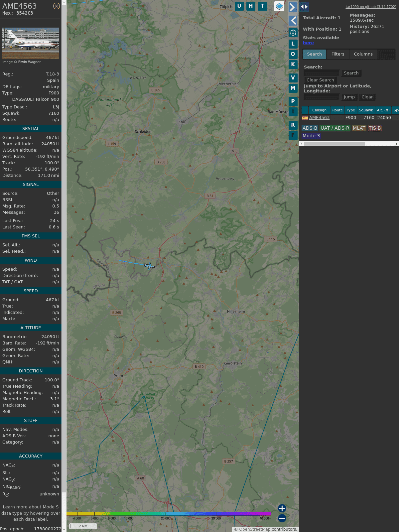The image size is (399, 532).
Task: Toggle the ADS-B source filter
Action: (310, 128)
